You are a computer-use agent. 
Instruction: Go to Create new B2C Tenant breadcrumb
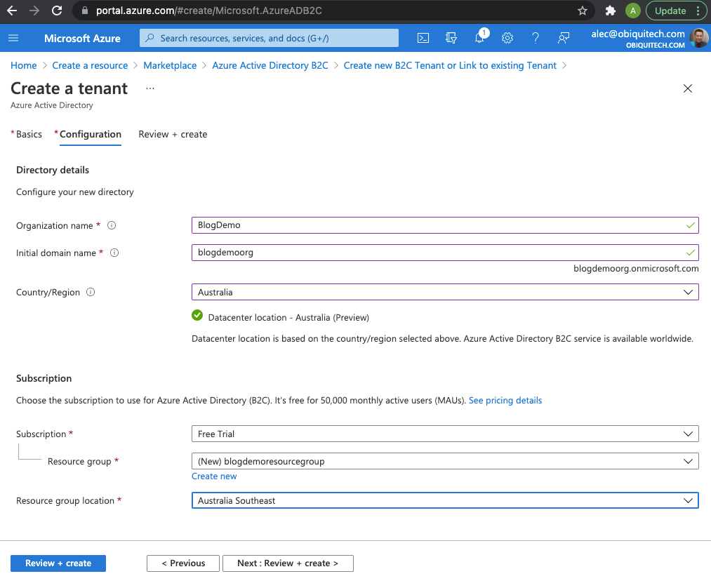[x=450, y=65]
